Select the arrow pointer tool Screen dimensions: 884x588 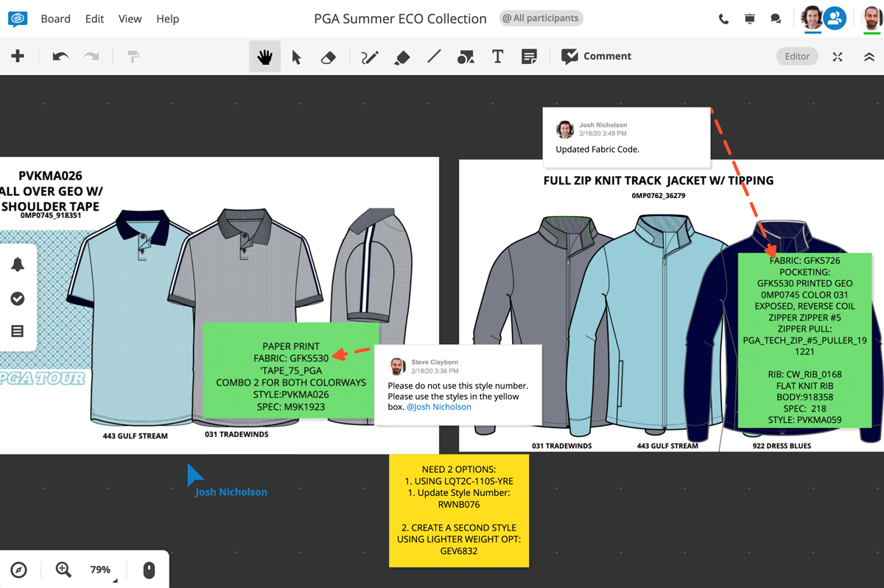click(x=296, y=57)
